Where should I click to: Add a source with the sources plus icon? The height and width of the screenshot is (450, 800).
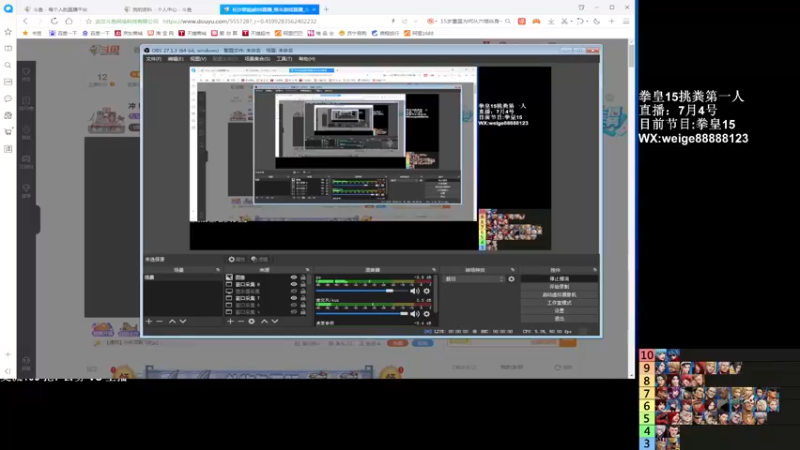(231, 321)
